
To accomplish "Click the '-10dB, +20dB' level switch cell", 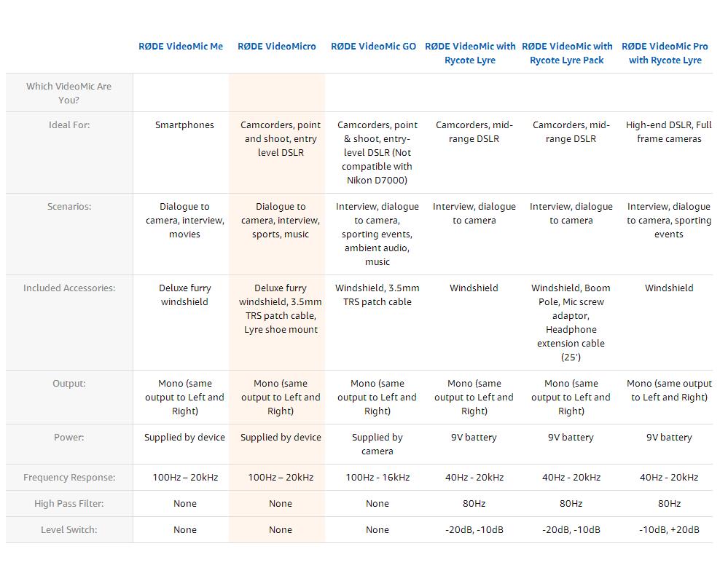I will [x=669, y=530].
